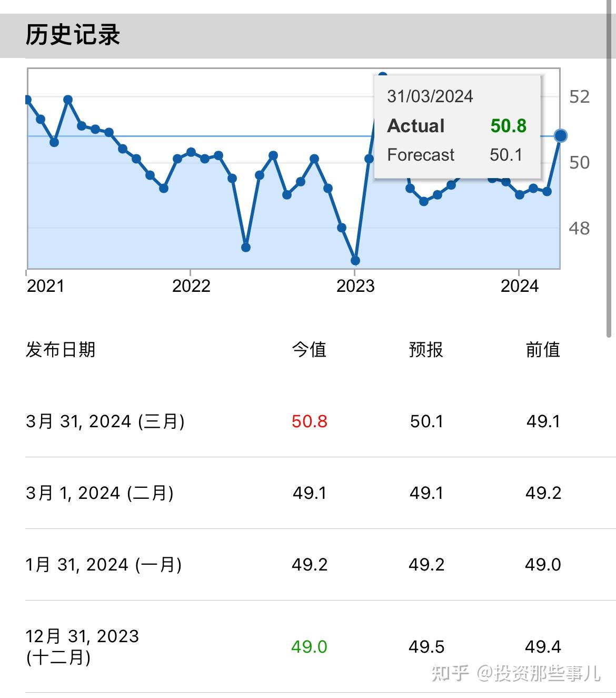Click the lowest data point near 2023
The width and height of the screenshot is (616, 698).
click(355, 260)
